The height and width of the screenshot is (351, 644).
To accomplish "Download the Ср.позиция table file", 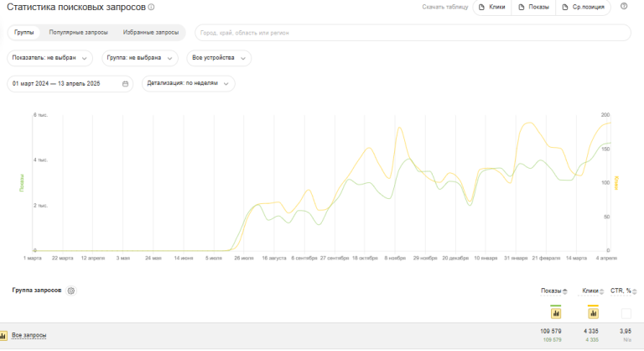I will click(x=583, y=7).
